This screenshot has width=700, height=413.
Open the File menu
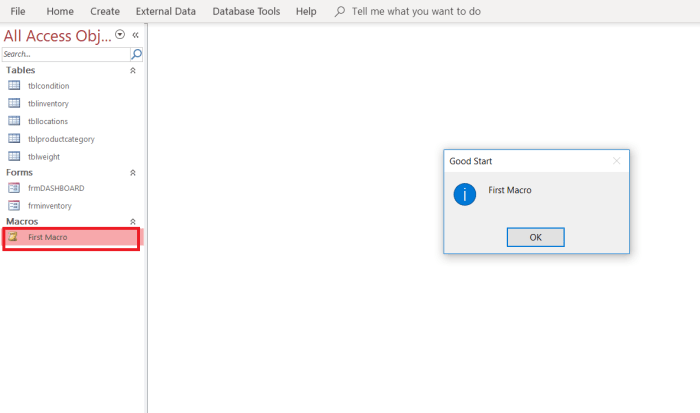tap(17, 11)
